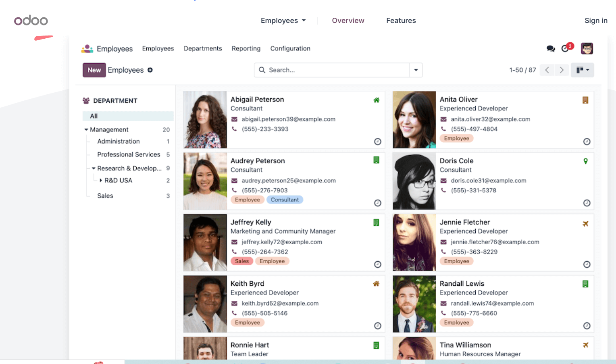Click the Sign in link
This screenshot has height=364, width=616.
(x=596, y=21)
